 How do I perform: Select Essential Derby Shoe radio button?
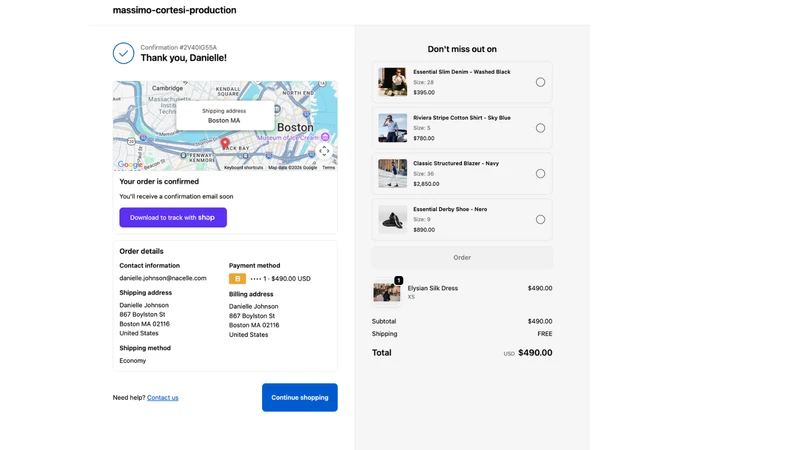(x=540, y=219)
